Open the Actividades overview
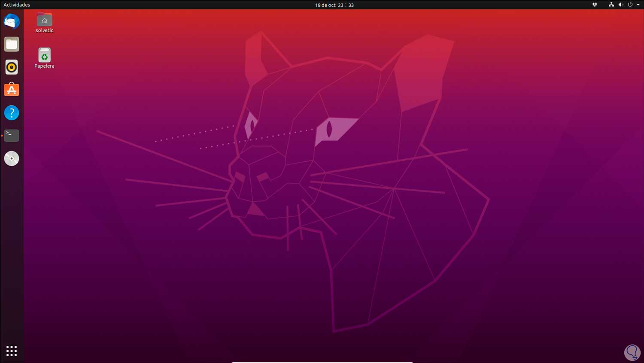This screenshot has width=644, height=363. pos(17,5)
